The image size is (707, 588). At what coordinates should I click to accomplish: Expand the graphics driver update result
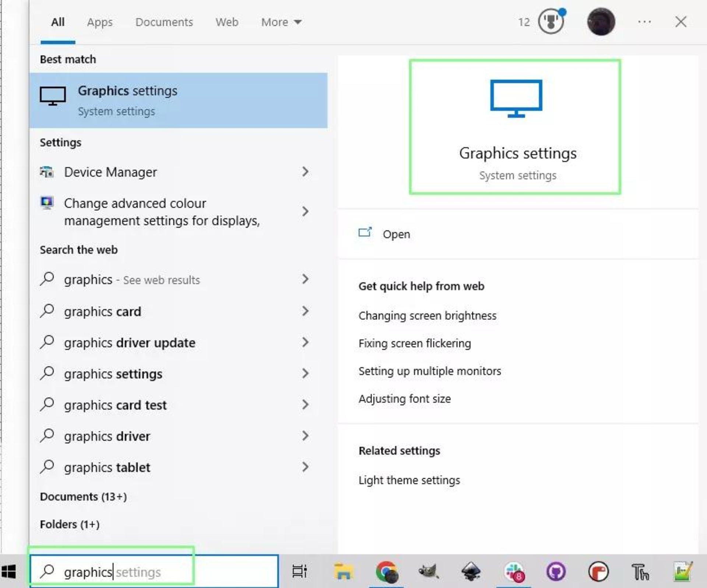click(x=306, y=342)
